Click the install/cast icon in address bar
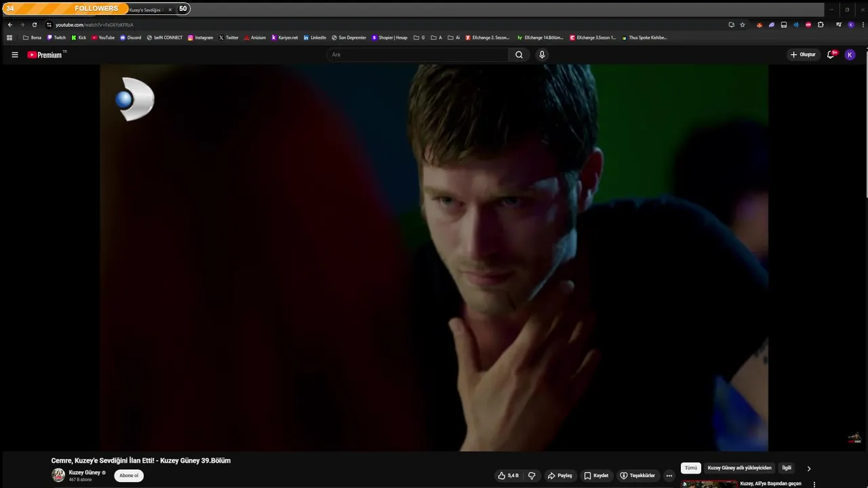Viewport: 868px width, 488px height. (x=731, y=24)
